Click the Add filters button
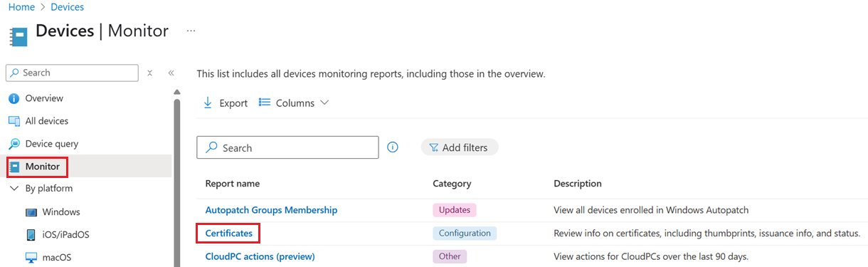 460,147
